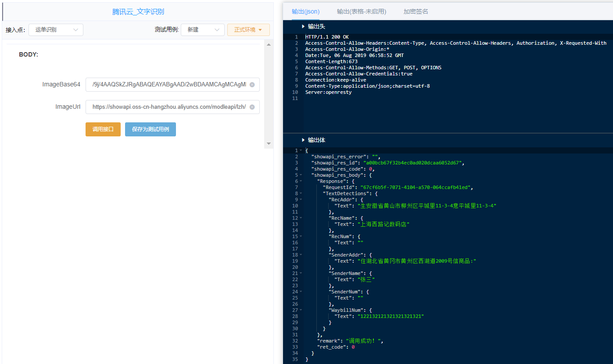Fold SenderName object at line 21
Screen dimensions: 613x364
[301, 273]
